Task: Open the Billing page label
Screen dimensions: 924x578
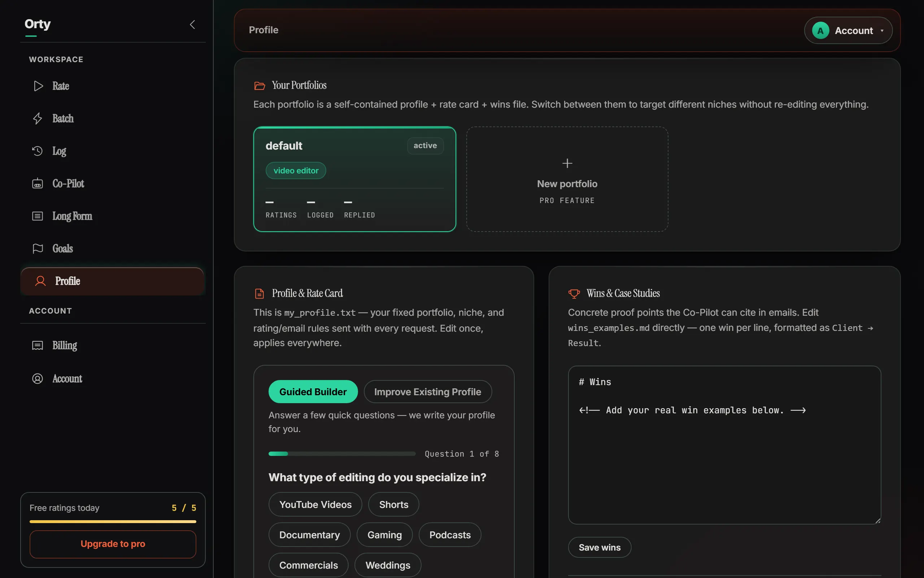Action: point(65,346)
